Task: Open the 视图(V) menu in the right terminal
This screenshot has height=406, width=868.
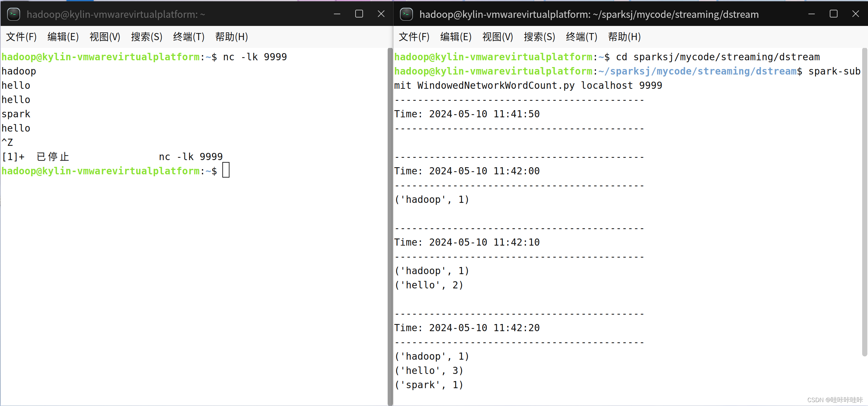Action: [x=498, y=37]
